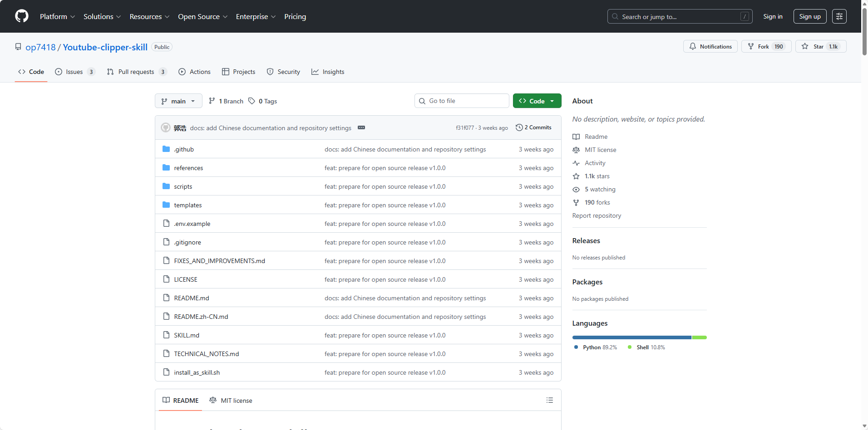Image resolution: width=868 pixels, height=430 pixels.
Task: Open the scripts folder
Action: pos(183,186)
